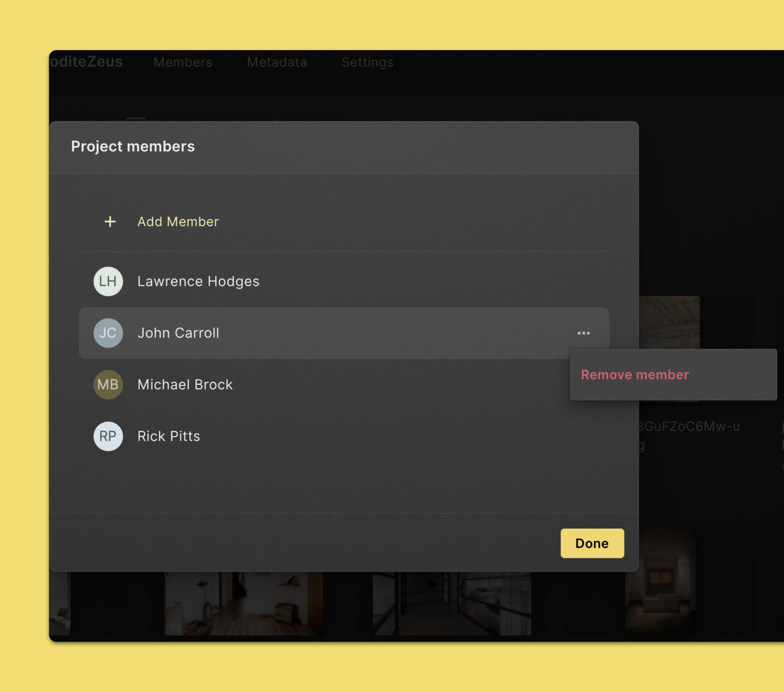Click the JC avatar for John Carroll

[108, 333]
